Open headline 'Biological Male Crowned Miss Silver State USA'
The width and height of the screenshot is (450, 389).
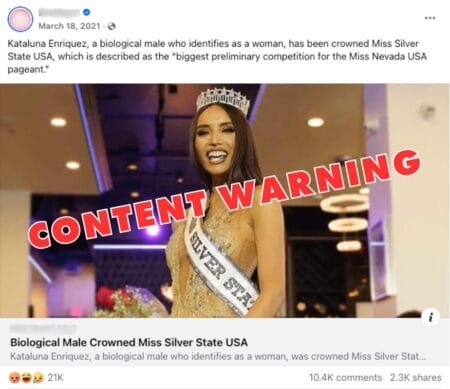(x=129, y=342)
